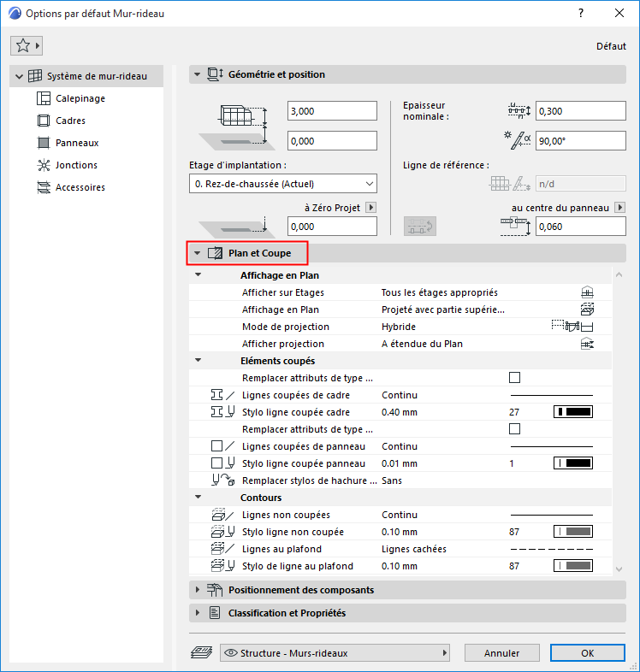Open the Jonctions settings page
The width and height of the screenshot is (640, 672).
coord(76,165)
